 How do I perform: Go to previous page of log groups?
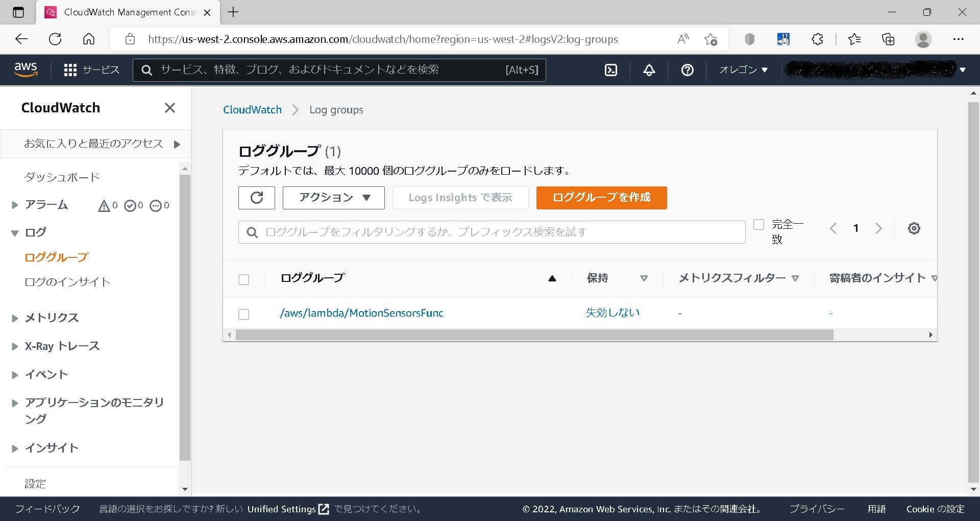pos(834,228)
